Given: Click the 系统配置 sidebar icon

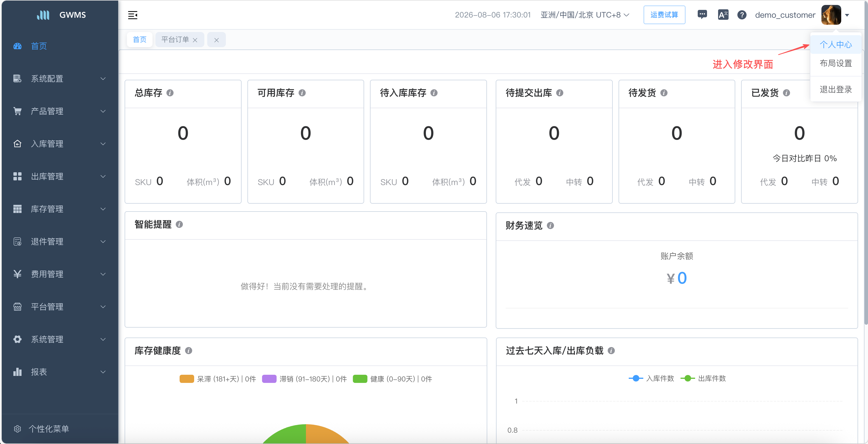Looking at the screenshot, I should click(x=17, y=79).
